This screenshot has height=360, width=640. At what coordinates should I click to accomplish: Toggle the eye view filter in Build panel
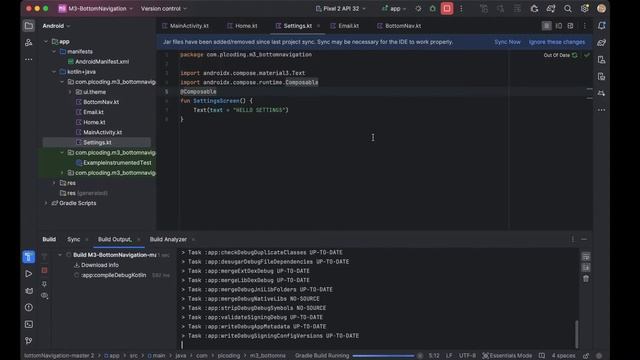tap(44, 295)
